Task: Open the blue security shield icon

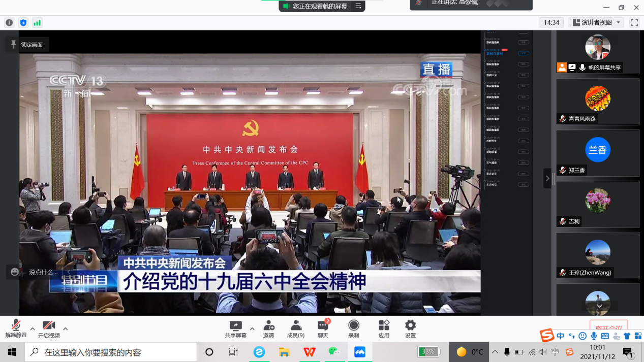Action: click(x=23, y=23)
